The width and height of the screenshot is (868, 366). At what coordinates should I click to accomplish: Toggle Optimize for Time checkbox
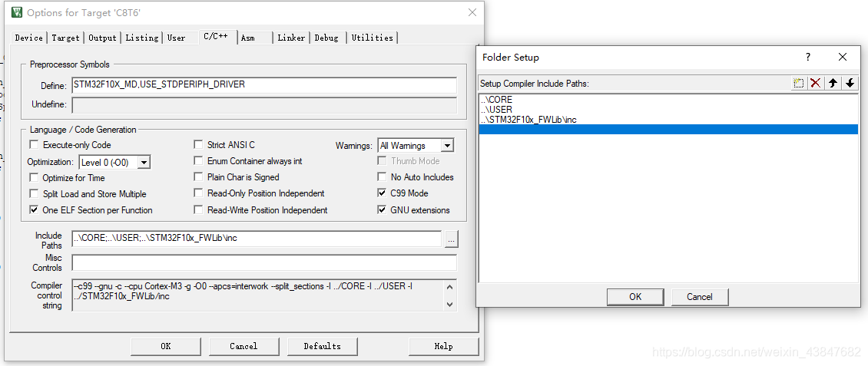pos(35,178)
